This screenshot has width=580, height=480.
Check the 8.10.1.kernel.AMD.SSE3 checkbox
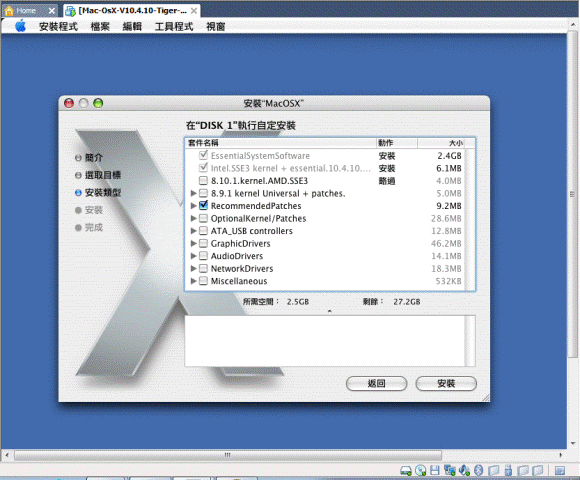tap(203, 181)
